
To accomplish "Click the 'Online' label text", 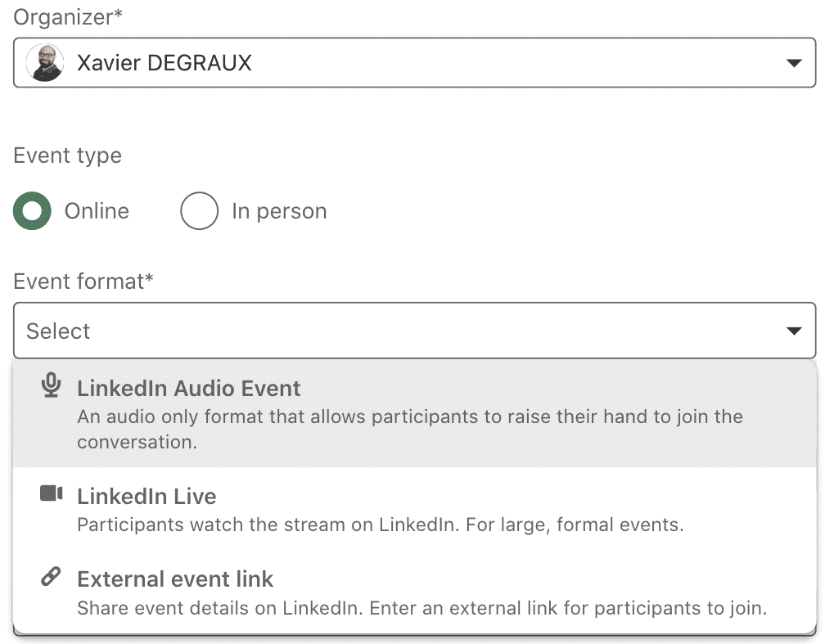I will coord(97,211).
